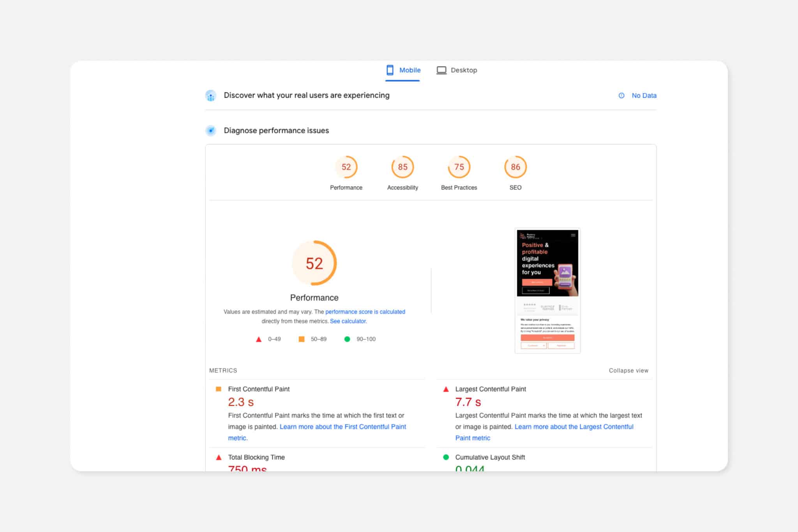Screen dimensions: 798x532
Task: Click the mobile page screenshot thumbnail
Action: point(547,291)
